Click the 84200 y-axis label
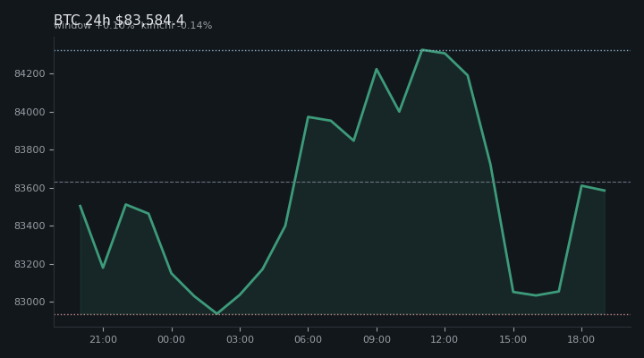Viewport: 644px width, 358px height. coord(30,74)
